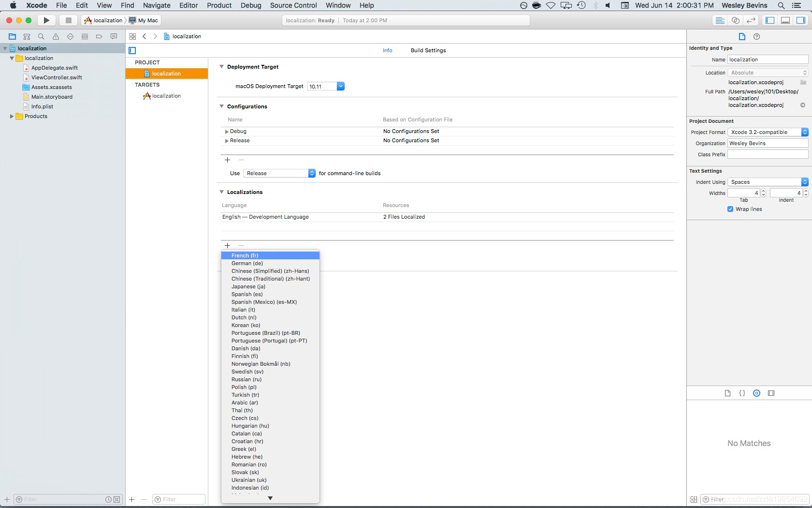Select the Assistant editor
The width and height of the screenshot is (812, 508).
click(x=736, y=20)
